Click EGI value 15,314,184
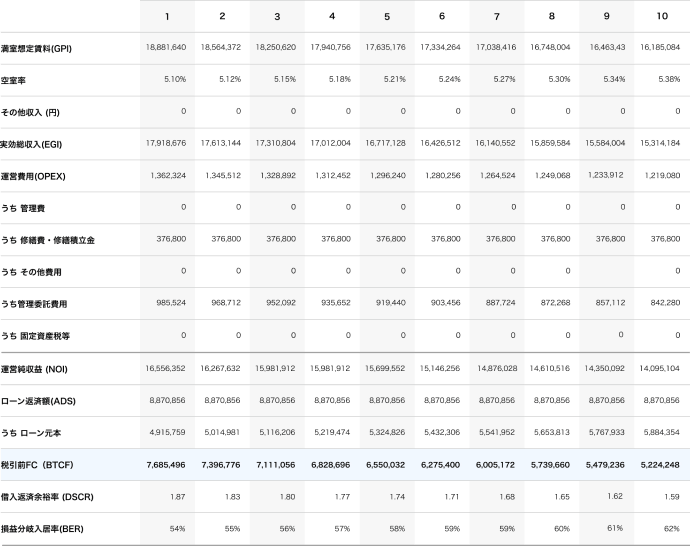 (660, 143)
